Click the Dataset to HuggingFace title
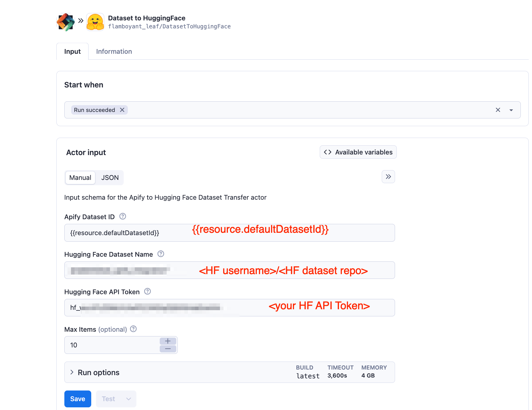The width and height of the screenshot is (532, 410). click(147, 18)
